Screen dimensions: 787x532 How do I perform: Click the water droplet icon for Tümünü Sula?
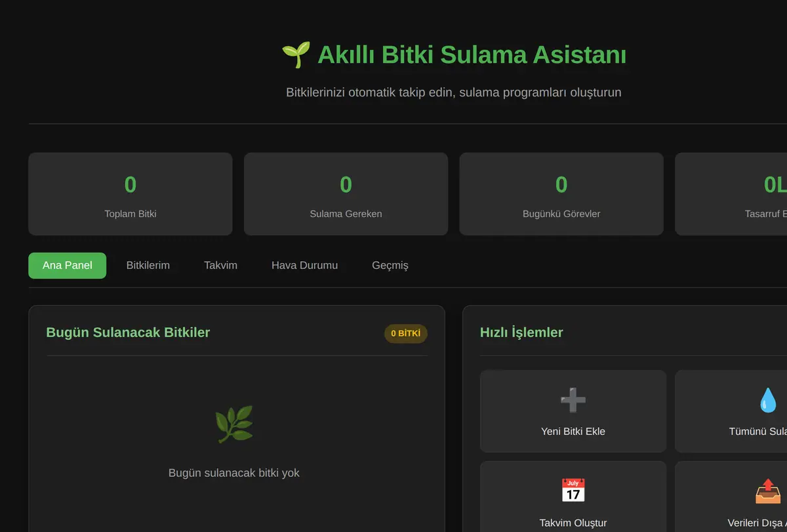click(x=768, y=399)
